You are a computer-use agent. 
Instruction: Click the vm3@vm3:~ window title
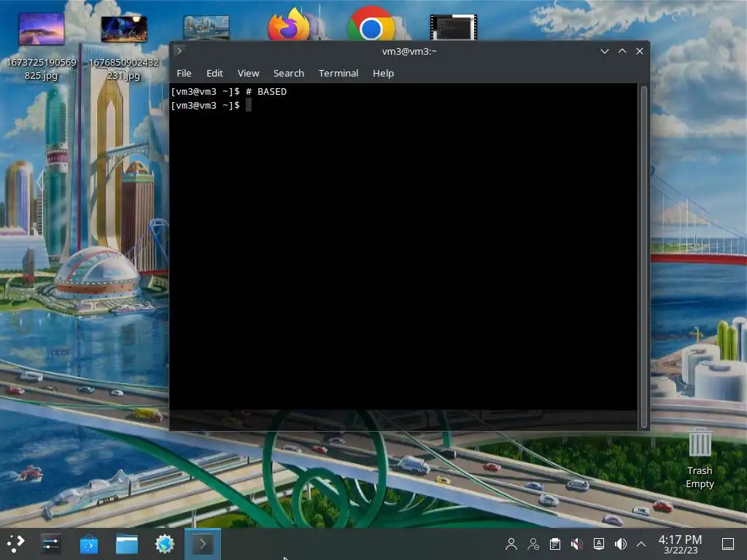point(409,52)
